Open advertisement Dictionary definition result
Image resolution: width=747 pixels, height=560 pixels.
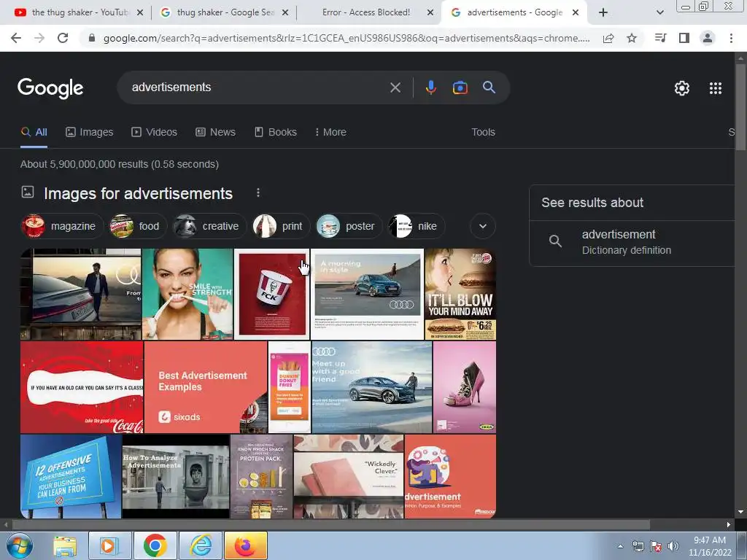[631, 242]
